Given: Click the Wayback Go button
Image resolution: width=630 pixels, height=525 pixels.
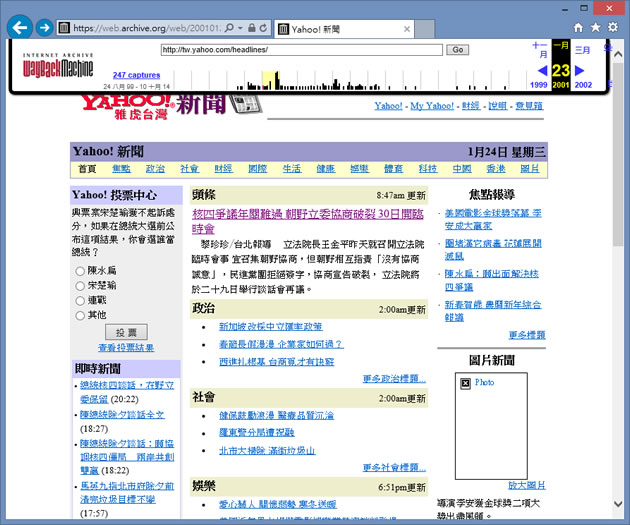Looking at the screenshot, I should [458, 49].
